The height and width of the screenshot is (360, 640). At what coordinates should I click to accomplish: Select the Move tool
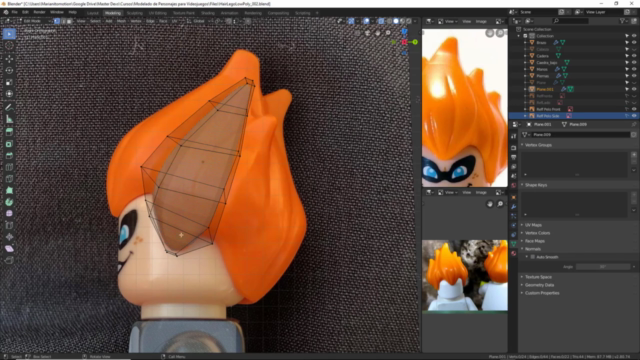coord(9,59)
